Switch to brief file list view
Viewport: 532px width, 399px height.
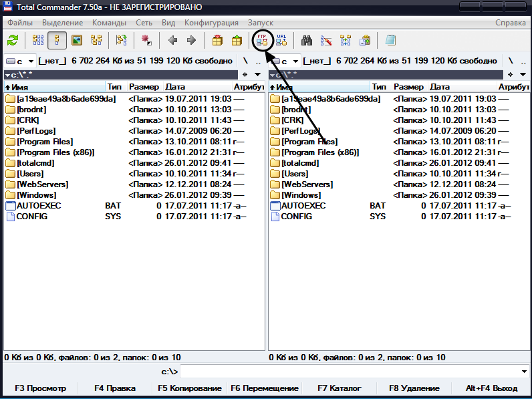[38, 41]
